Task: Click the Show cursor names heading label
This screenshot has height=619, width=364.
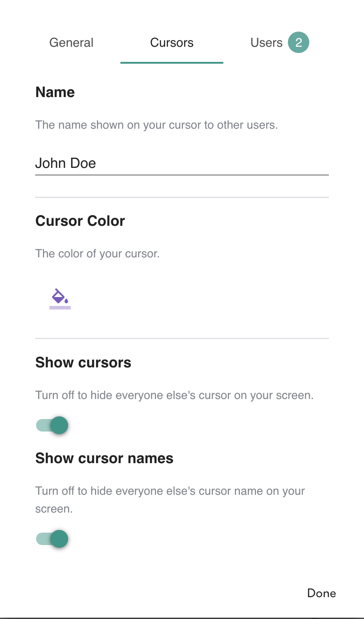Action: click(104, 458)
